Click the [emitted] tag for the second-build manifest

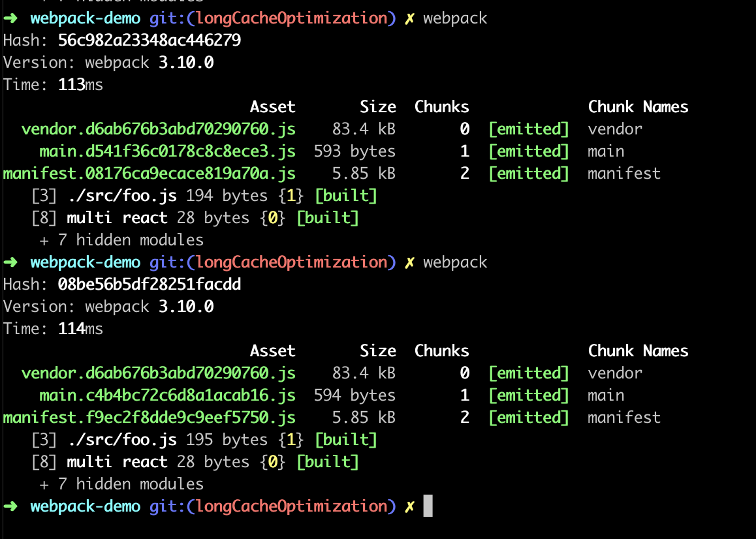click(529, 418)
